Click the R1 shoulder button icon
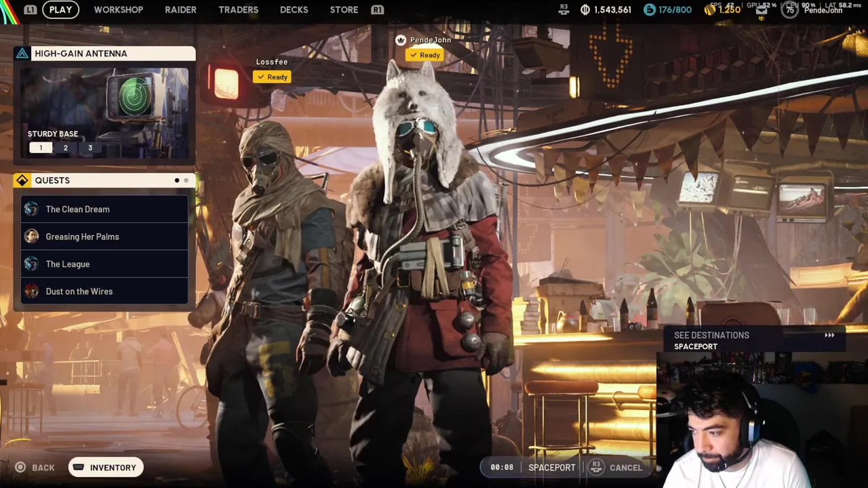Viewport: 868px width, 488px height. [x=378, y=9]
